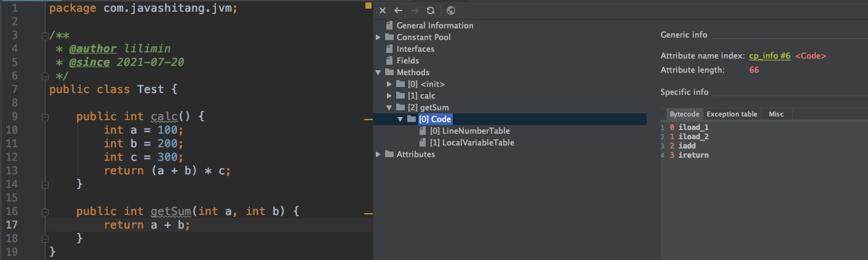This screenshot has height=260, width=868.
Task: Select the General Information tree item
Action: [434, 26]
